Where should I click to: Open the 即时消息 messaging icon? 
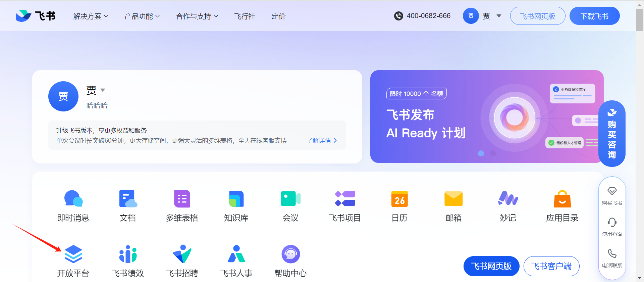[x=73, y=198]
